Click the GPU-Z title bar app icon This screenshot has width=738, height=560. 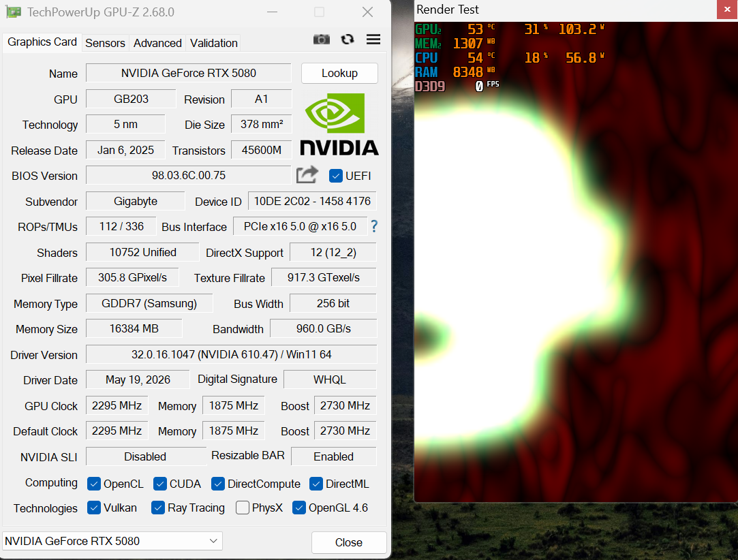(13, 12)
